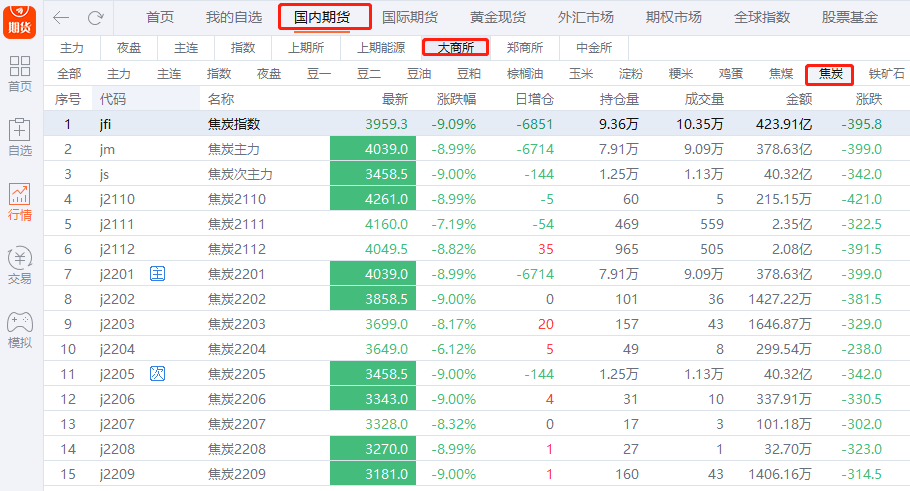Screen dimensions: 910x491
Task: Switch to the 国际期货 tab
Action: [410, 17]
